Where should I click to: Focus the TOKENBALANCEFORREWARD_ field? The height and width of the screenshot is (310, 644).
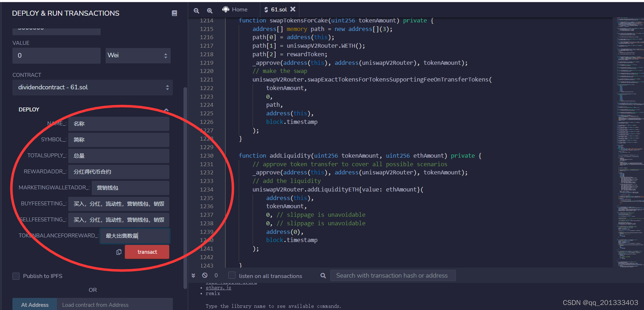[x=135, y=236]
